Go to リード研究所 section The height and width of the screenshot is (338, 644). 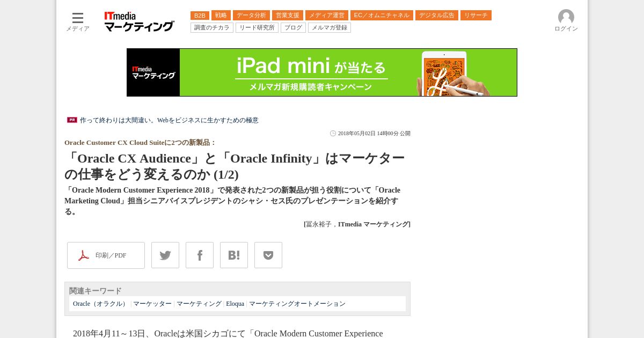[257, 28]
